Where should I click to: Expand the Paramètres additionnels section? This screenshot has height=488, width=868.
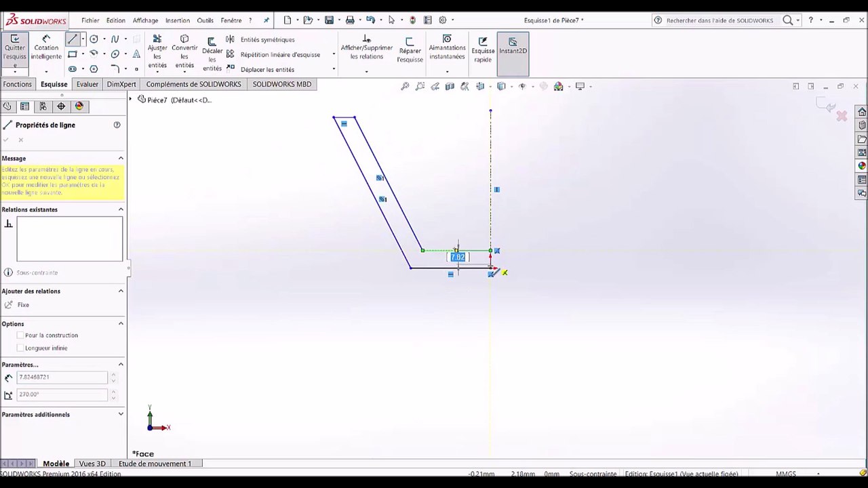click(121, 414)
